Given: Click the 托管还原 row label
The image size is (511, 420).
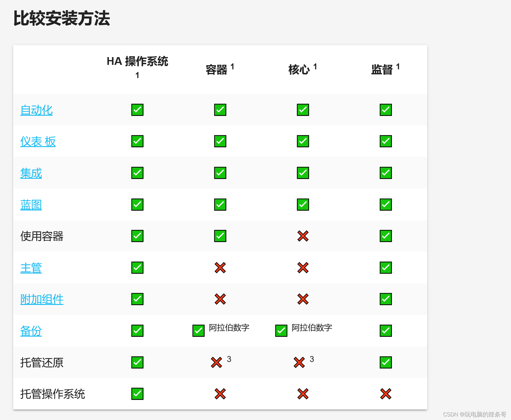Looking at the screenshot, I should point(42,363).
